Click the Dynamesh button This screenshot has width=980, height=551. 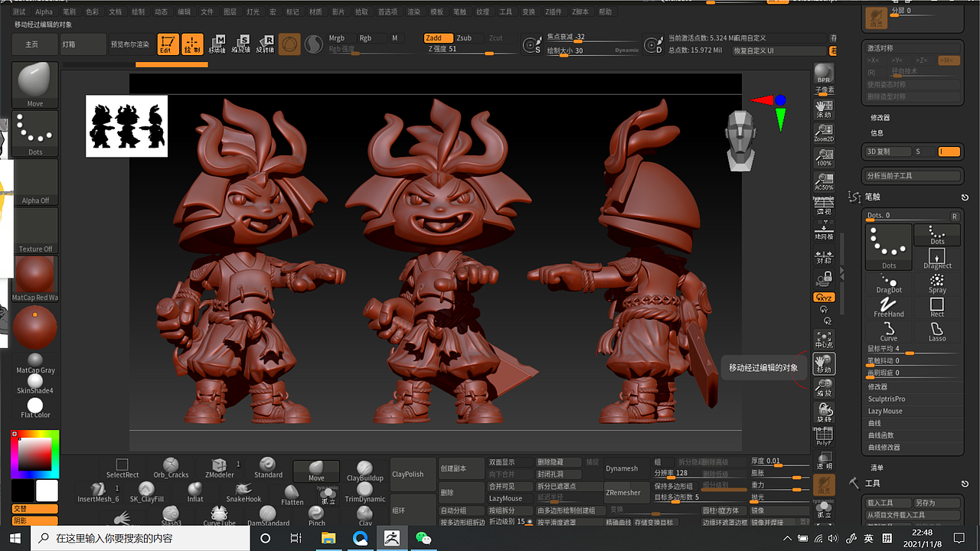coord(622,468)
